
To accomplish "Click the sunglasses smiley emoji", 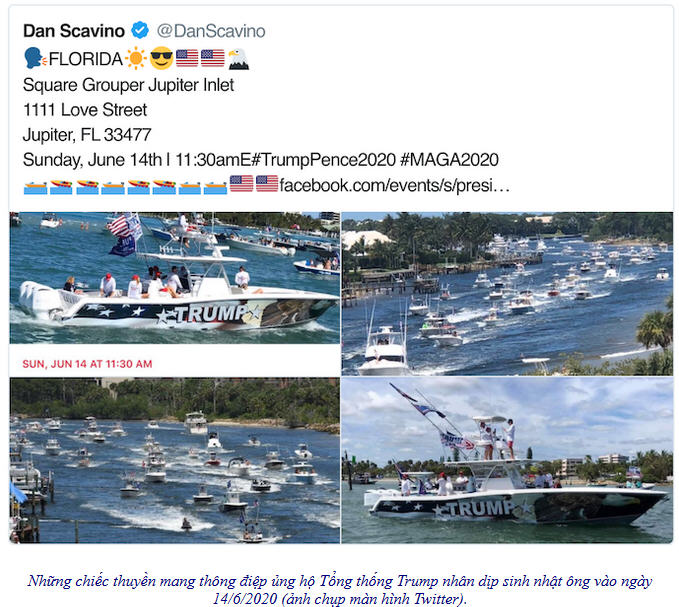I will pos(161,58).
